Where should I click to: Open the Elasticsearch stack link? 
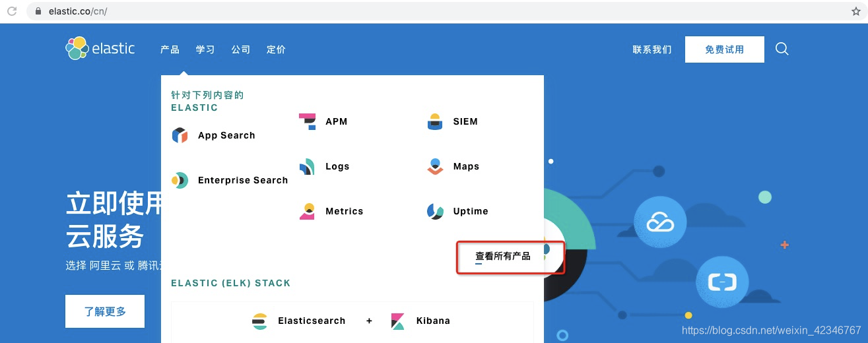coord(312,321)
